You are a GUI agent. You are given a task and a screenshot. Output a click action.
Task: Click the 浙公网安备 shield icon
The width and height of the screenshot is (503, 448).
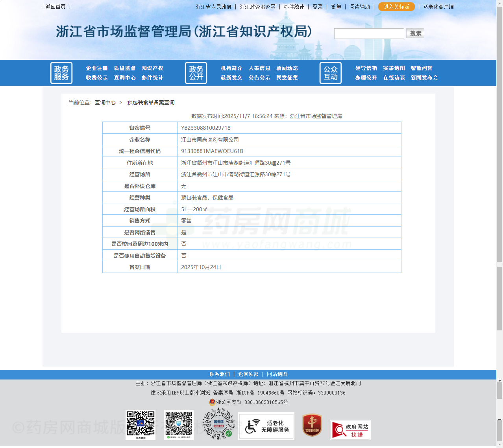[x=212, y=402]
